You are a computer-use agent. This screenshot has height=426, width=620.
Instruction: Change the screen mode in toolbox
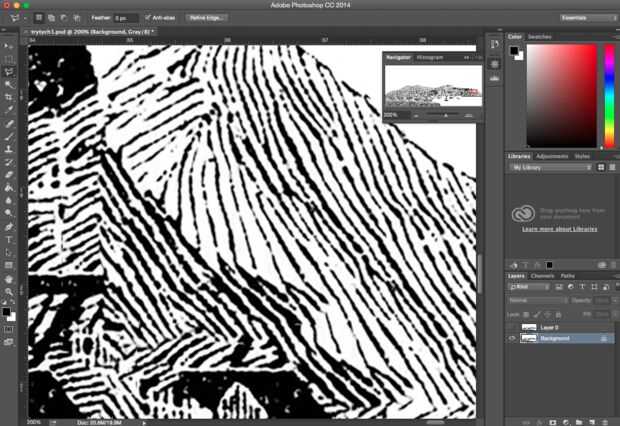(x=8, y=342)
